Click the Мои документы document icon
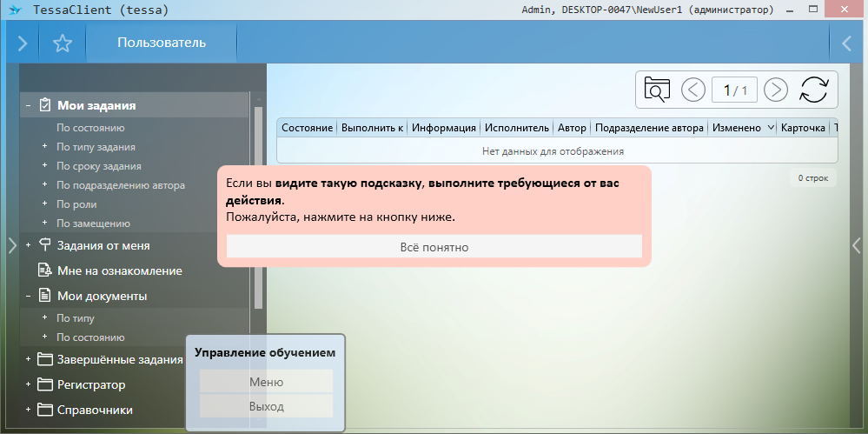This screenshot has height=434, width=868. [45, 296]
